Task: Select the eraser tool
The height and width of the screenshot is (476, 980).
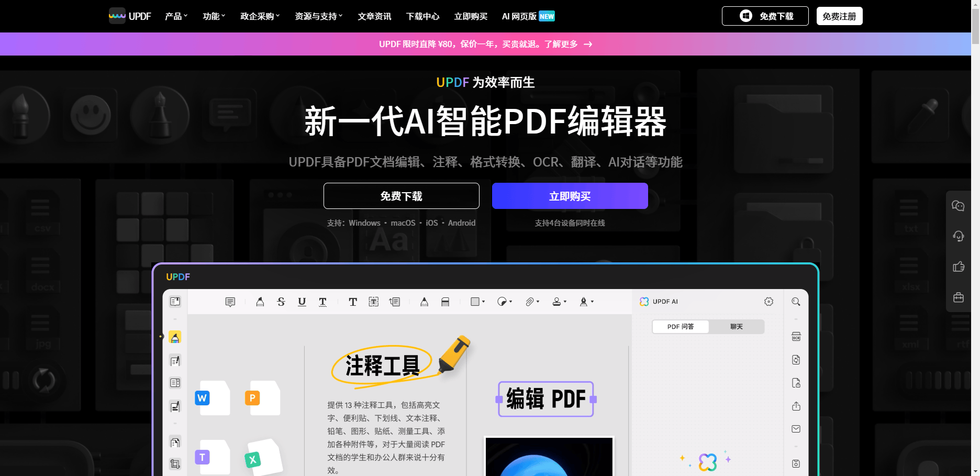Action: point(446,302)
